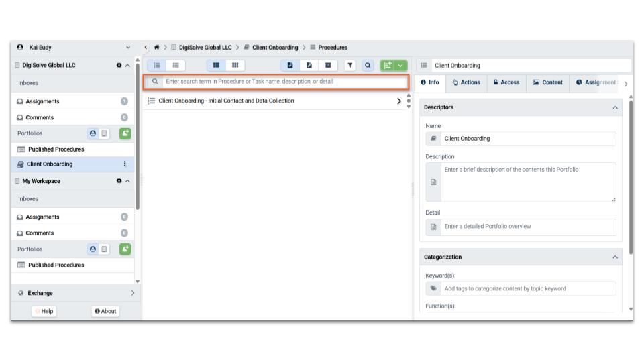Screen dimensions: 644x362
Task: Open the funnel filter options
Action: [350, 65]
